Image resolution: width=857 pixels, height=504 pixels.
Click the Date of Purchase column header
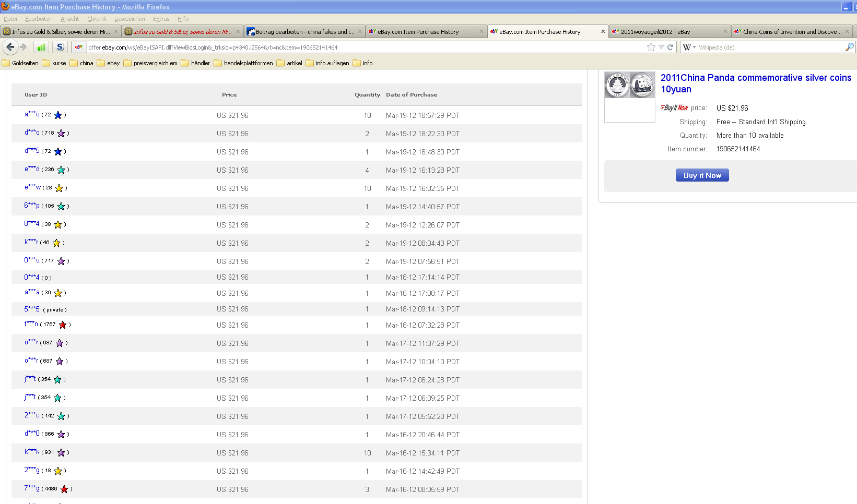pyautogui.click(x=412, y=95)
